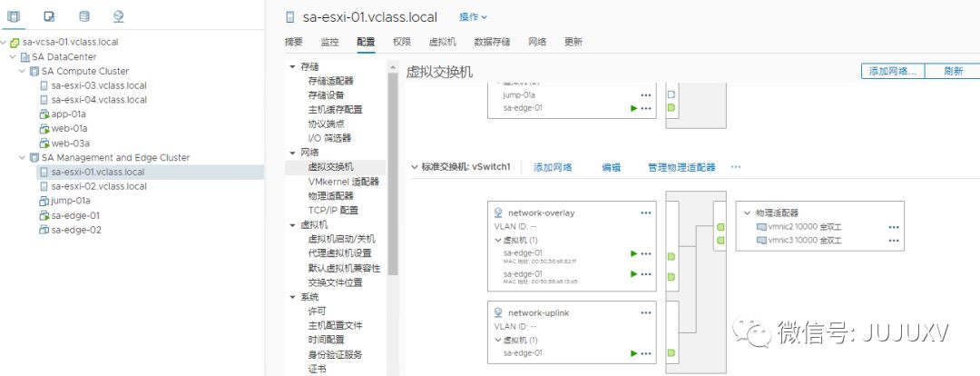The width and height of the screenshot is (980, 376).
Task: Open the Storage inventory view icon
Action: 83,17
